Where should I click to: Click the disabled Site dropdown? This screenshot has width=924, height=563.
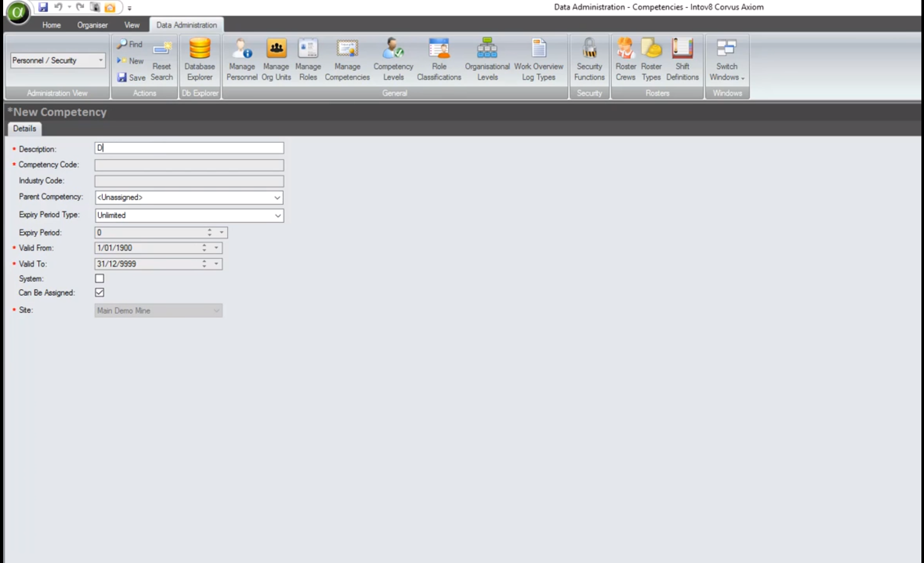point(158,311)
